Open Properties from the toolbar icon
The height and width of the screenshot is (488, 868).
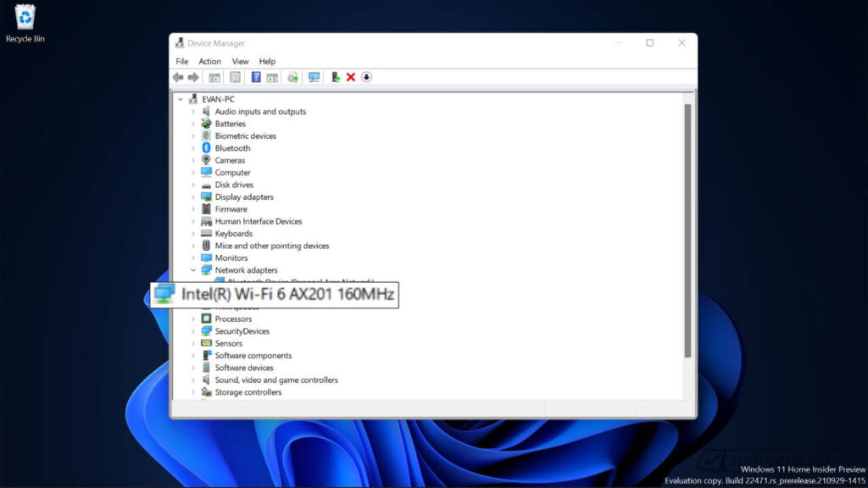click(236, 77)
